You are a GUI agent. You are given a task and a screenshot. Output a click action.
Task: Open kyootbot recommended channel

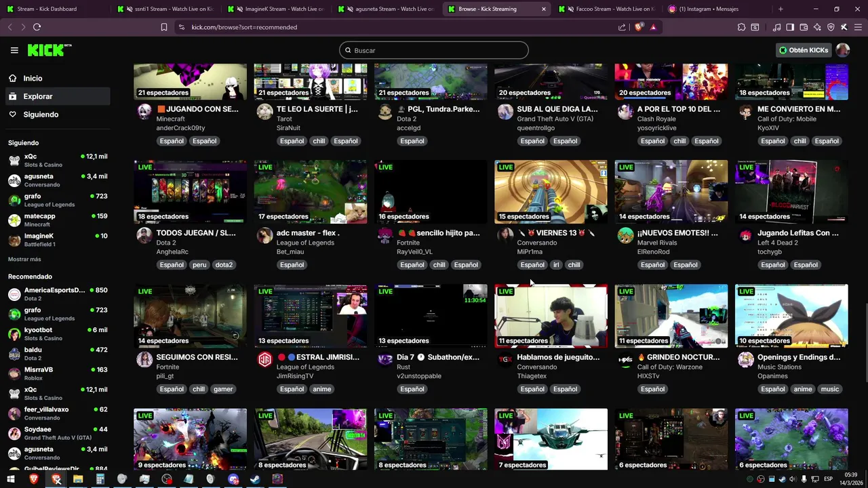58,333
